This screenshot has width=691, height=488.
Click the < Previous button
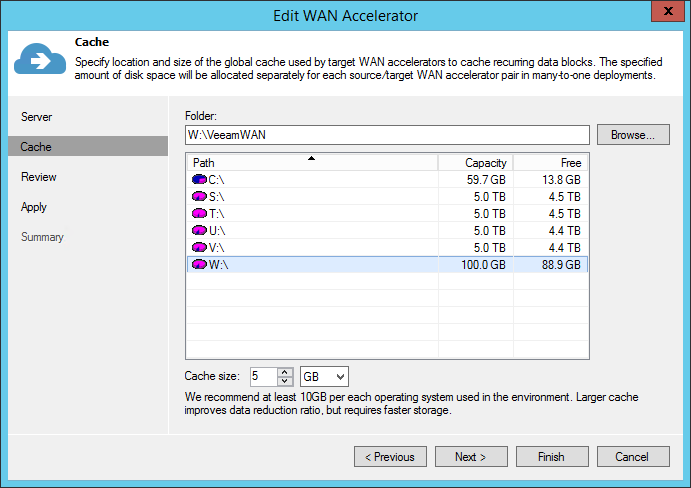click(390, 456)
